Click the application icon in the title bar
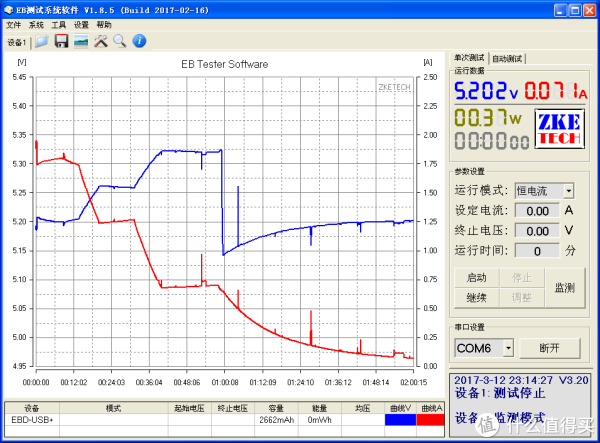 (8, 10)
